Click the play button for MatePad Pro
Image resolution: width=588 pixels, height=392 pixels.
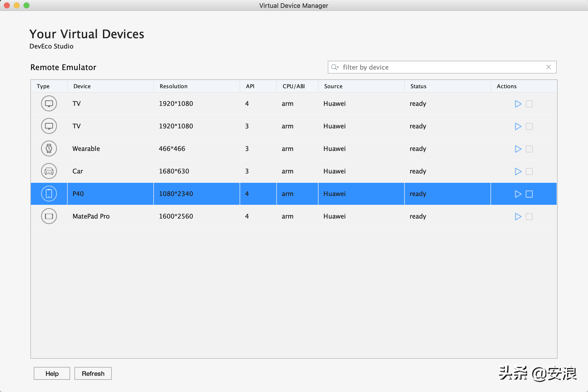click(x=517, y=216)
